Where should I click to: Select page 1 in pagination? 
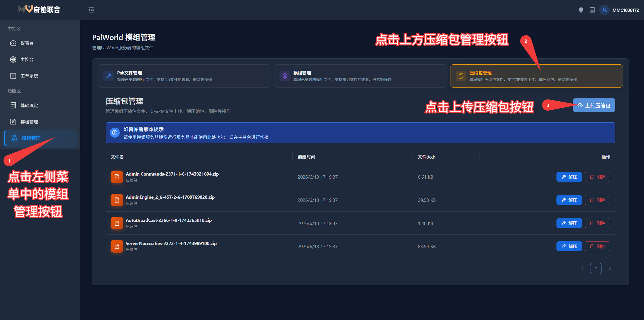click(x=596, y=268)
